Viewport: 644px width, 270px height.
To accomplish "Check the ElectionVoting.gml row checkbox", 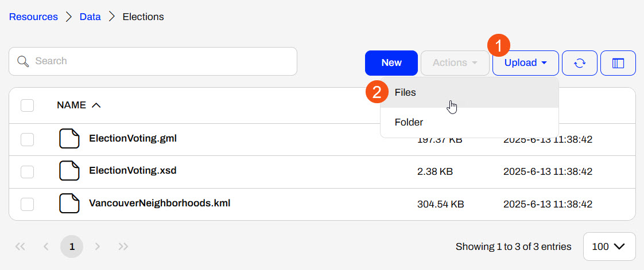I will click(27, 139).
